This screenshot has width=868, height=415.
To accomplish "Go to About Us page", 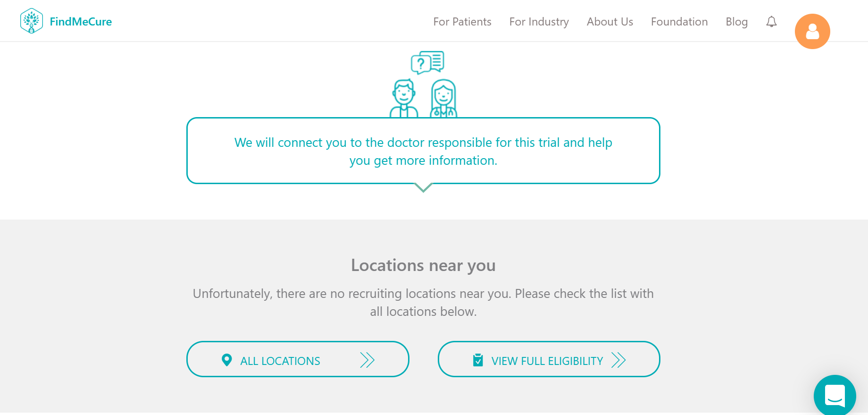I will [x=610, y=22].
